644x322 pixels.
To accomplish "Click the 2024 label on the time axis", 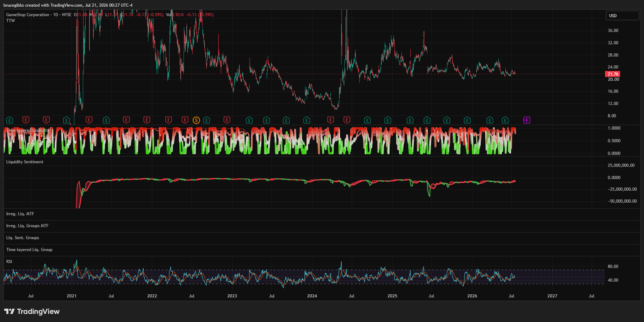I will point(312,296).
